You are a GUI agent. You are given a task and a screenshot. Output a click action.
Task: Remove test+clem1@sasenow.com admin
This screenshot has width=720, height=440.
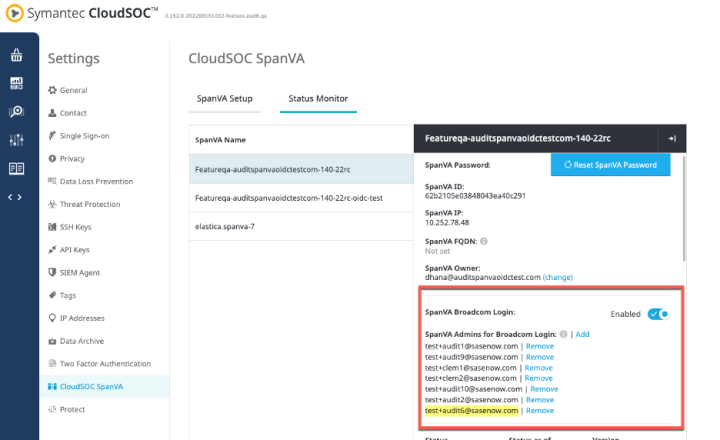click(539, 368)
